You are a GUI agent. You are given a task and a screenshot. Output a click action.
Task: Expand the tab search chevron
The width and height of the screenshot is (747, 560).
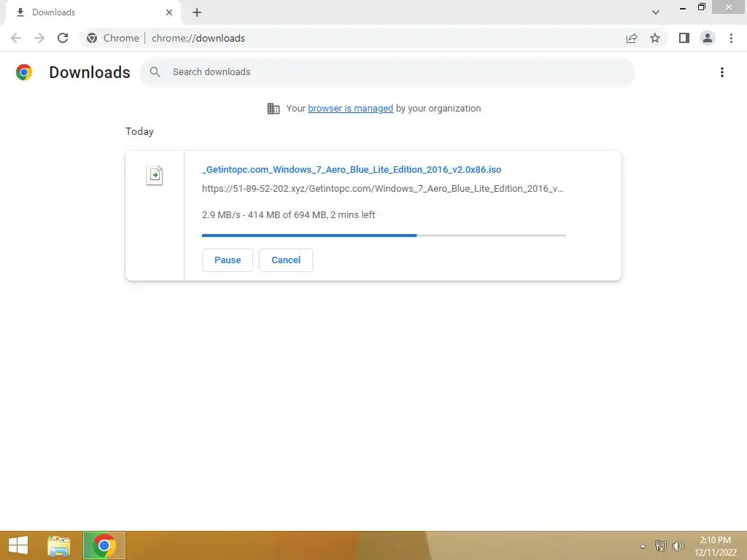coord(656,12)
